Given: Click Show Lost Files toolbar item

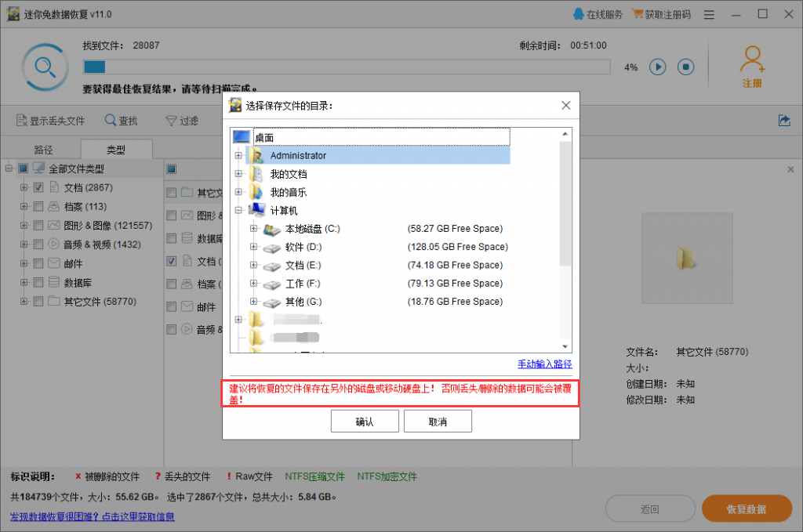Looking at the screenshot, I should (x=50, y=121).
